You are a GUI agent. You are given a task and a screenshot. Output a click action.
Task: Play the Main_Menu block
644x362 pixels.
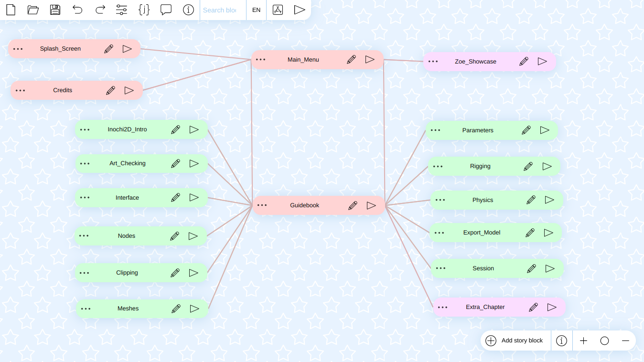370,60
